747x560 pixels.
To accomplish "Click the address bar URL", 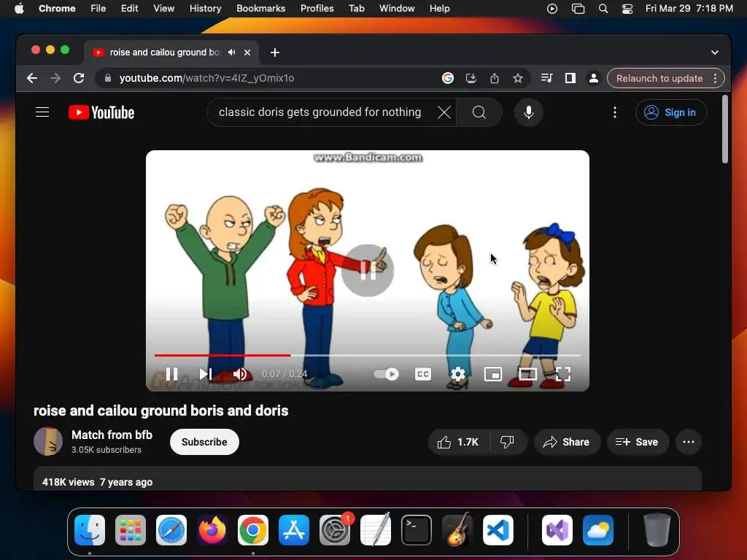I will 206,78.
